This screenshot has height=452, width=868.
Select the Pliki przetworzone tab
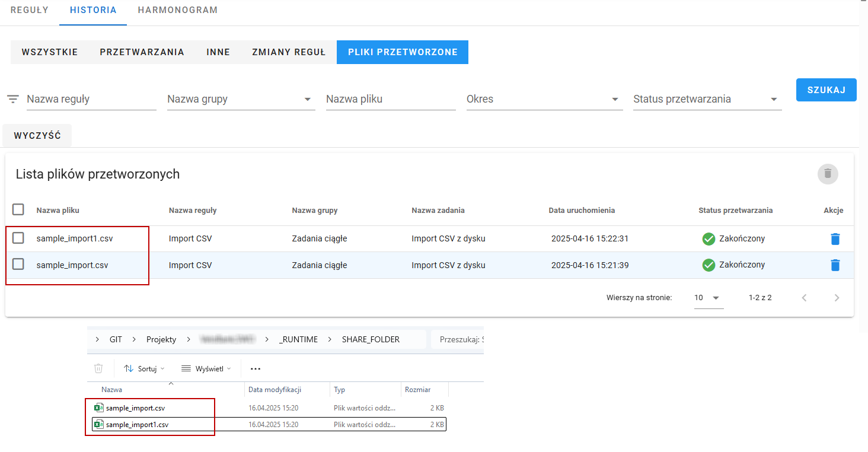pos(403,52)
